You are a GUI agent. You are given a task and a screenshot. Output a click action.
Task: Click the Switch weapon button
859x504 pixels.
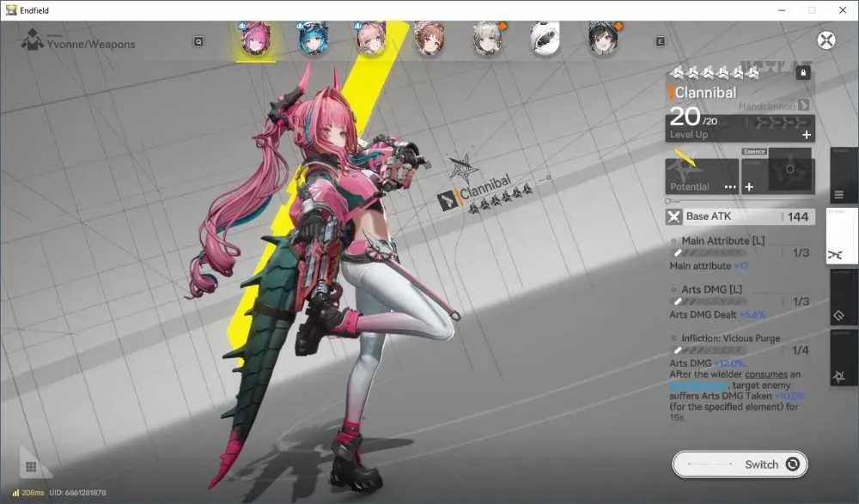click(740, 465)
